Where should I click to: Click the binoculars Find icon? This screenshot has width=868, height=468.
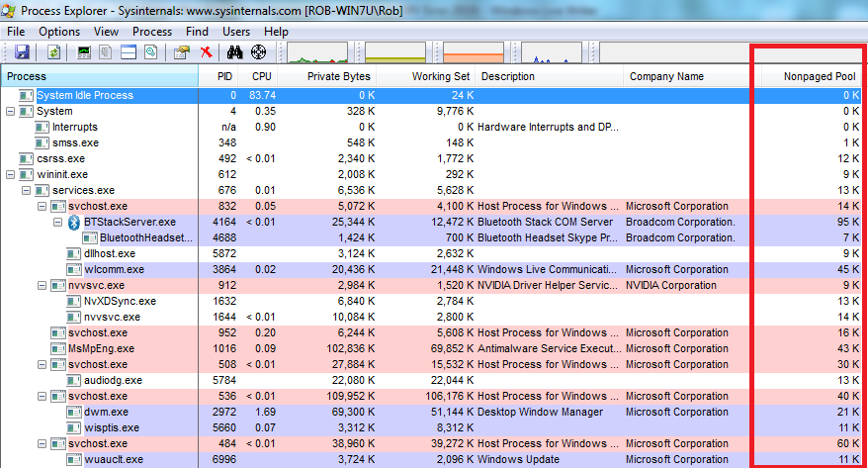click(x=236, y=51)
